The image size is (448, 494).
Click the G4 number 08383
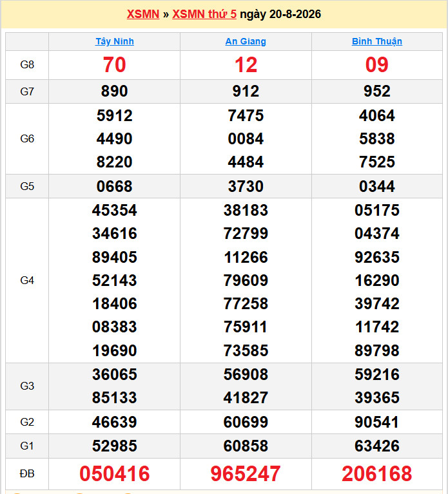(115, 327)
